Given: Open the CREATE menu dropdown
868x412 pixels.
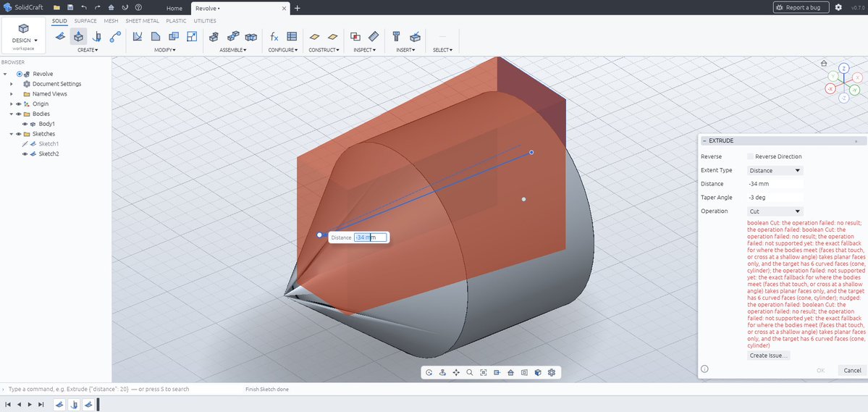Looking at the screenshot, I should click(x=88, y=50).
